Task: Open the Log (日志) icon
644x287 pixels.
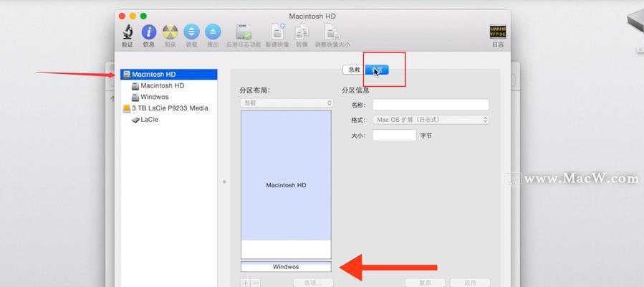Action: tap(498, 32)
